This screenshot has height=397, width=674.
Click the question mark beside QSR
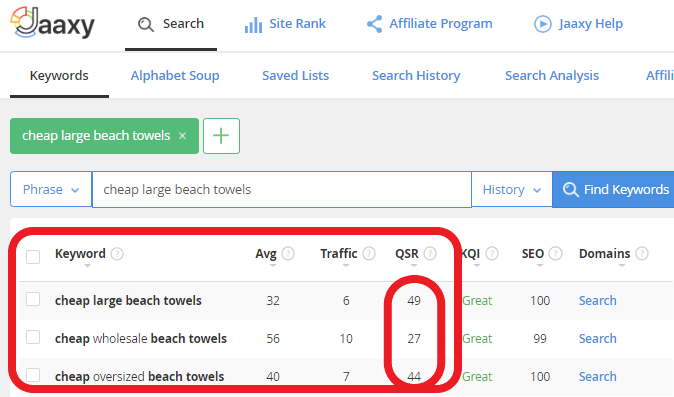[430, 253]
